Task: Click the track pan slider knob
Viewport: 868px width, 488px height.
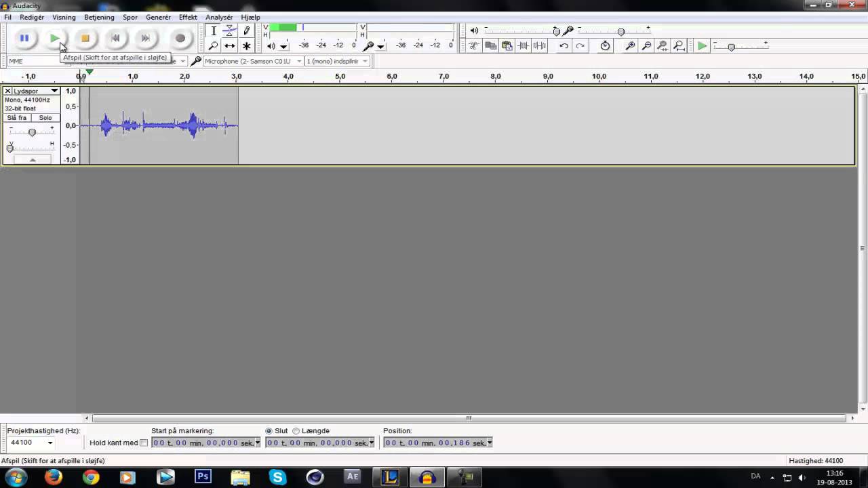Action: 10,148
